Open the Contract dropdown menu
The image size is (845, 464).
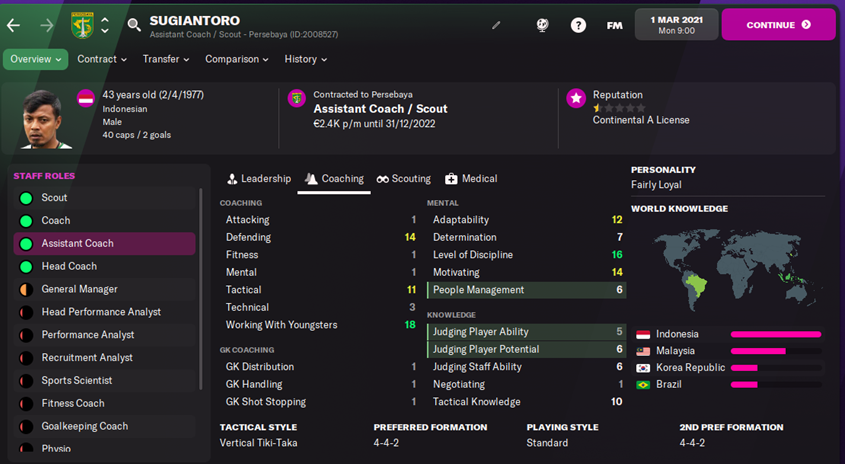point(102,59)
